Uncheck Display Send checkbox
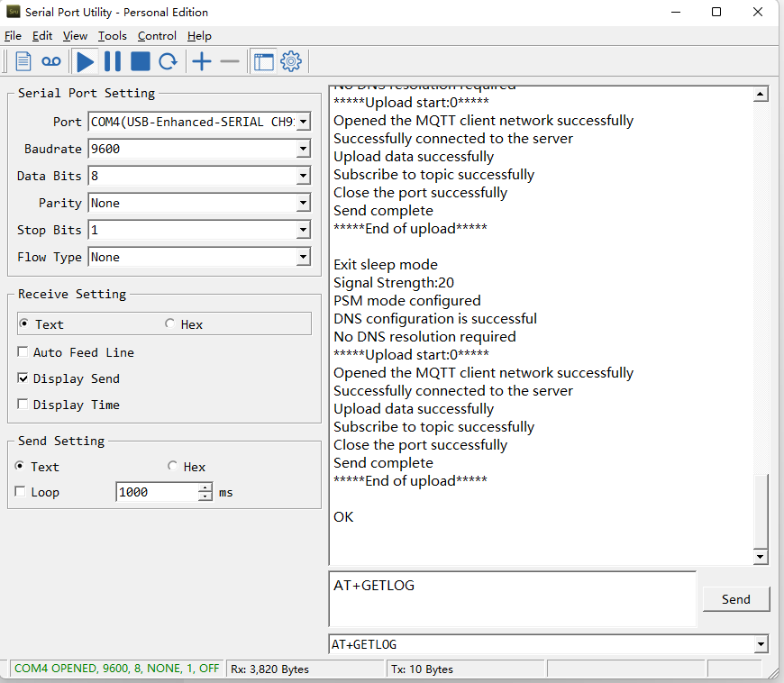 click(23, 378)
